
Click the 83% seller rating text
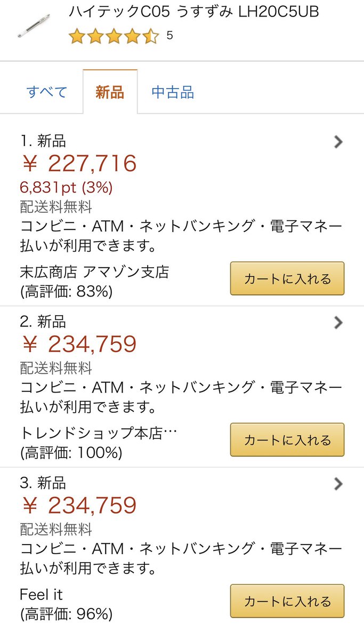[67, 292]
